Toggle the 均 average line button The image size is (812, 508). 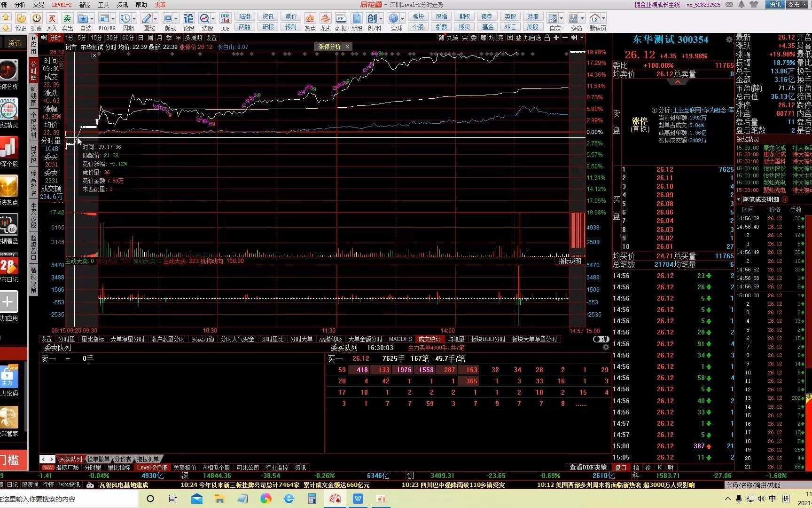coord(492,38)
